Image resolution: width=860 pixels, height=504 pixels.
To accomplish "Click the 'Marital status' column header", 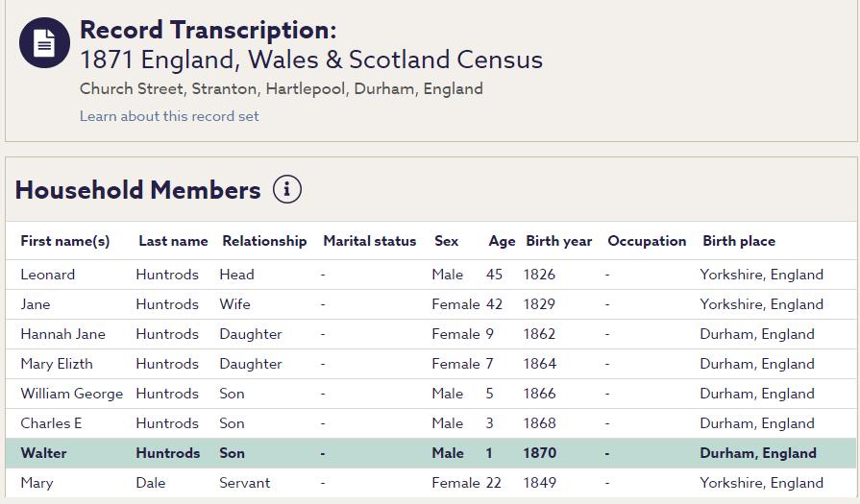I will pos(370,241).
